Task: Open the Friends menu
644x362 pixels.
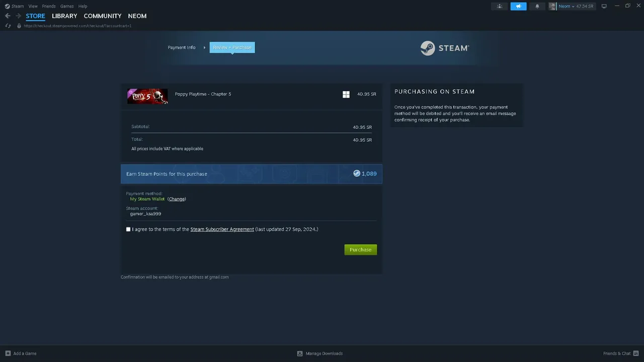Action: (49, 6)
